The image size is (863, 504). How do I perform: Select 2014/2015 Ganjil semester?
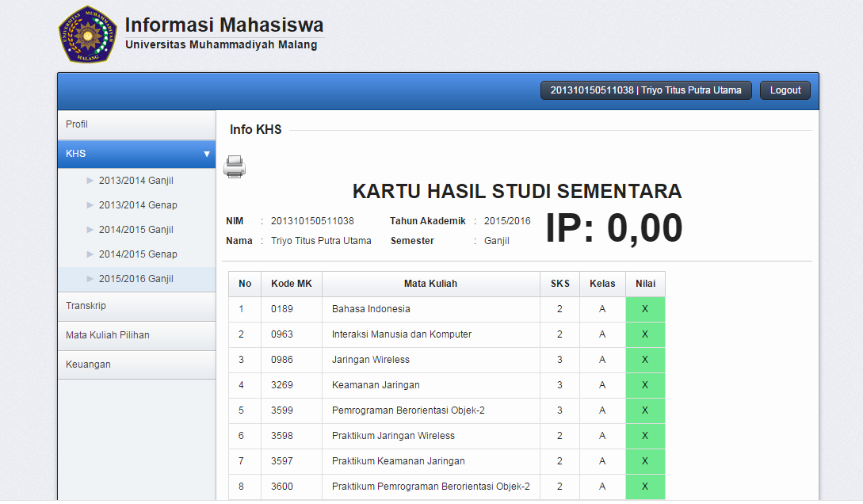[136, 230]
